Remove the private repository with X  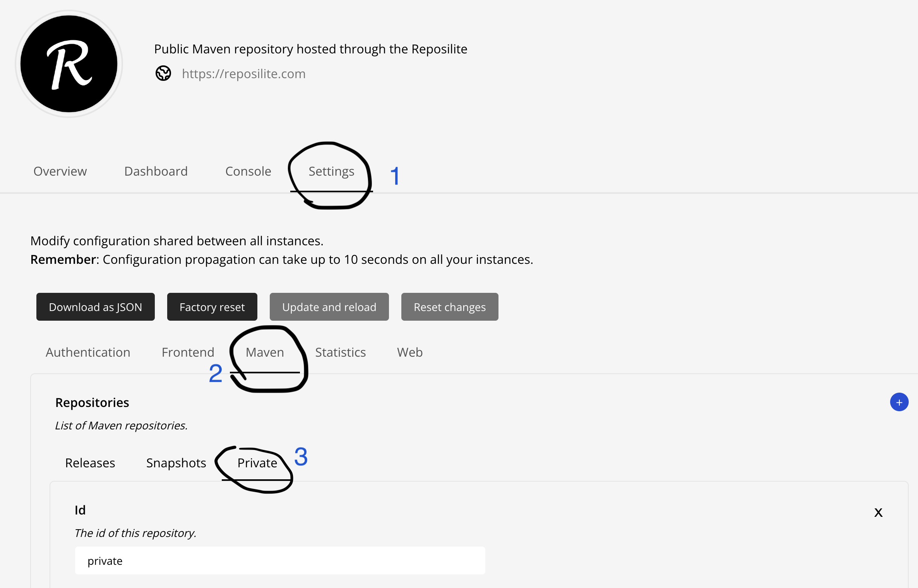pyautogui.click(x=878, y=513)
